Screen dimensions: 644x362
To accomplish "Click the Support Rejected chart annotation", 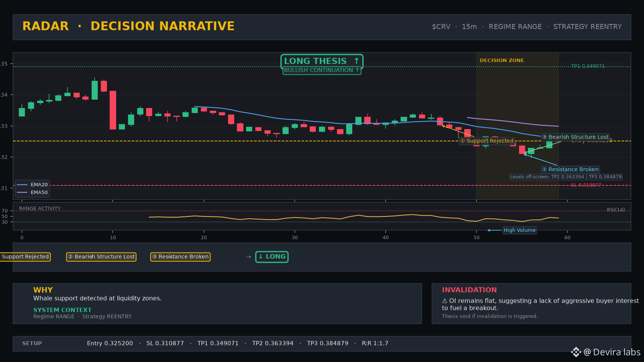I will pyautogui.click(x=487, y=141).
